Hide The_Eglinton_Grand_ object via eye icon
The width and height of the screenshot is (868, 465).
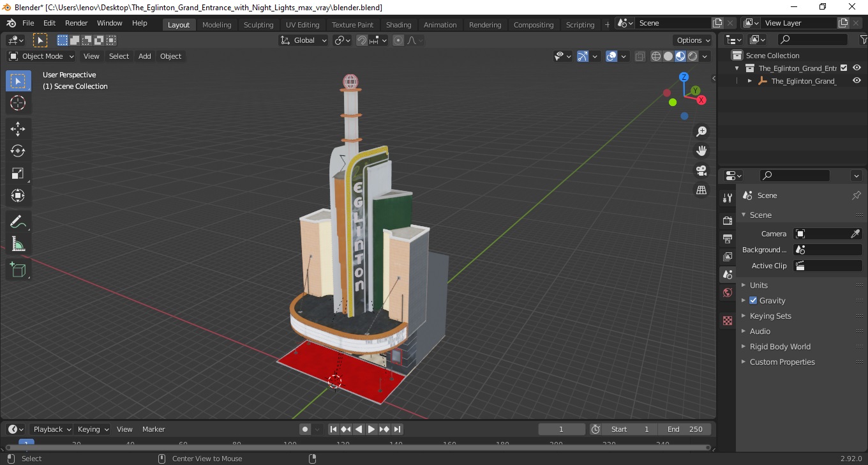tap(857, 80)
